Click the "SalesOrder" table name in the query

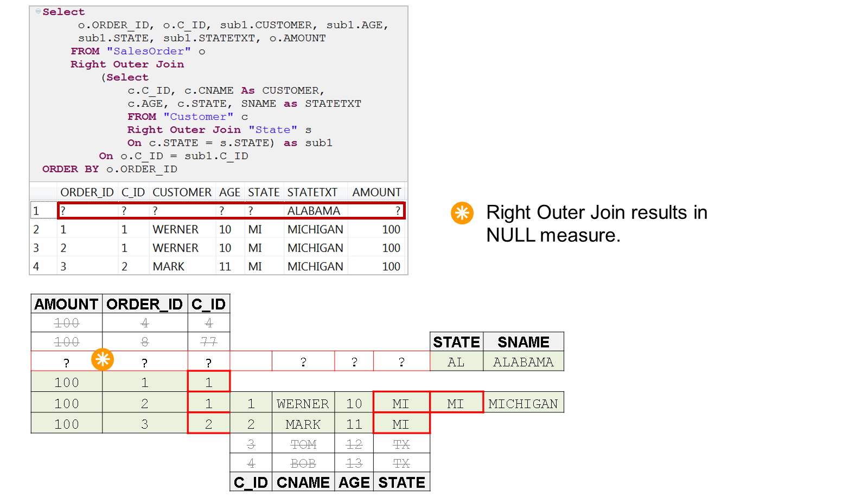pyautogui.click(x=149, y=51)
